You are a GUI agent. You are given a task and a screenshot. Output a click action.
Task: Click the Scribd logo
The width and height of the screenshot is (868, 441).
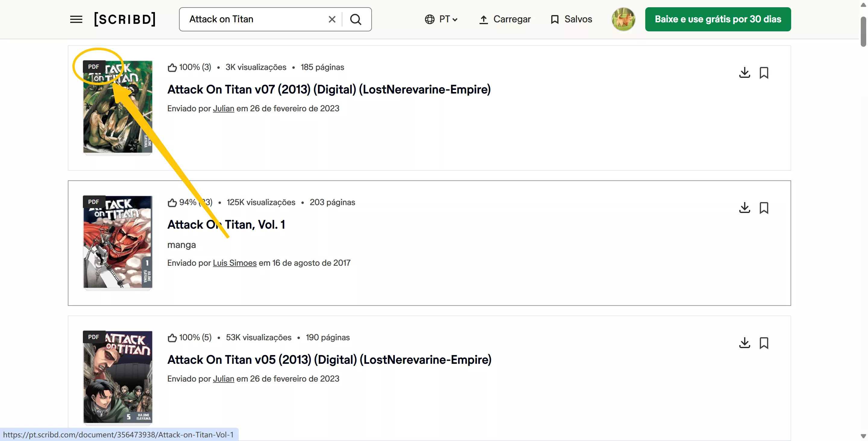pos(125,19)
